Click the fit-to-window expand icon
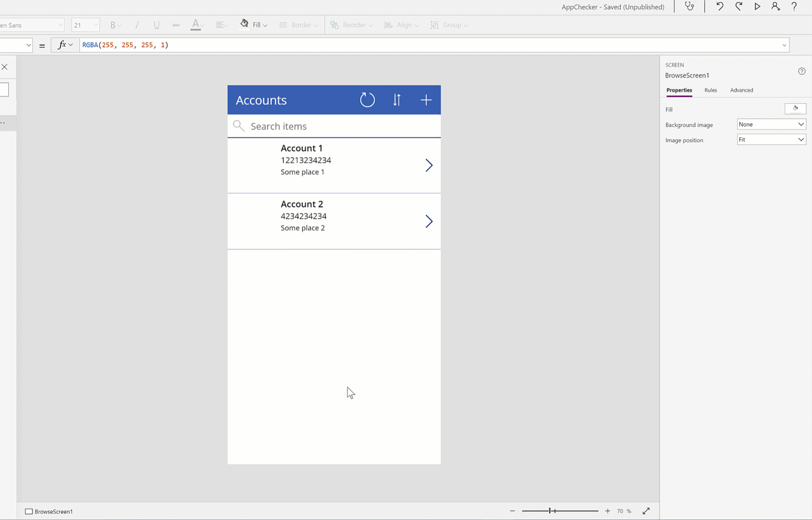The image size is (812, 520). click(x=646, y=511)
